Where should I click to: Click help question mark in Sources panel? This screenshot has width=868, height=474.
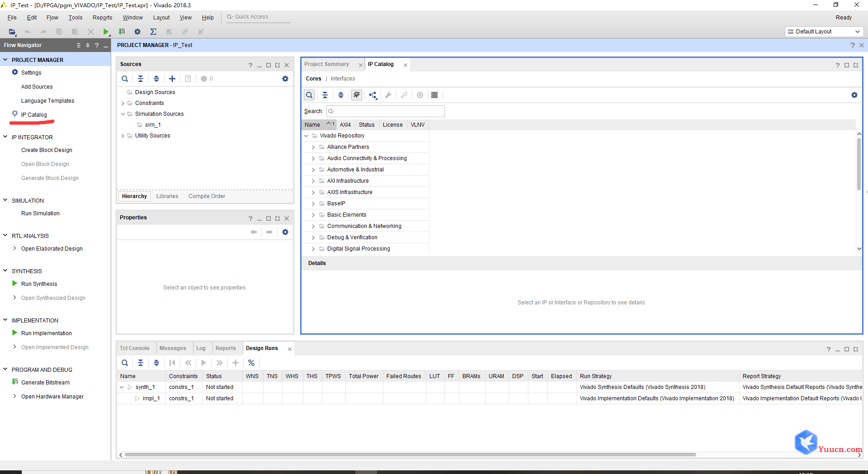250,65
